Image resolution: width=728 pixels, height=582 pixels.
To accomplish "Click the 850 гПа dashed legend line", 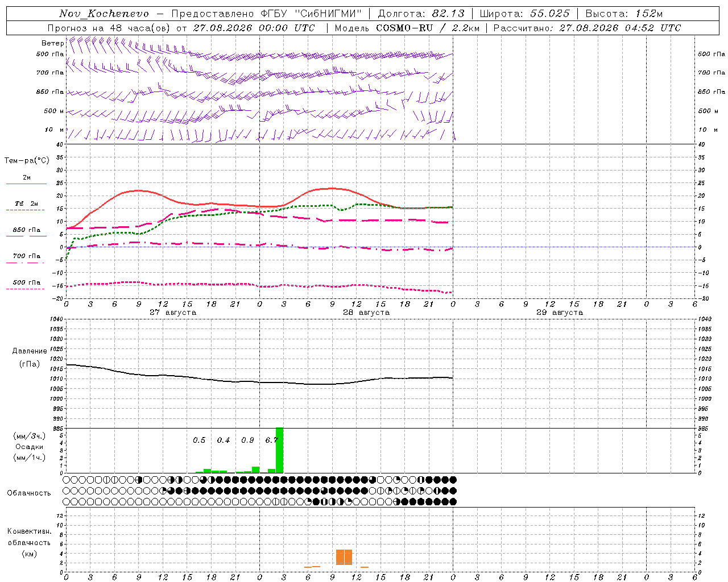I will [26, 236].
